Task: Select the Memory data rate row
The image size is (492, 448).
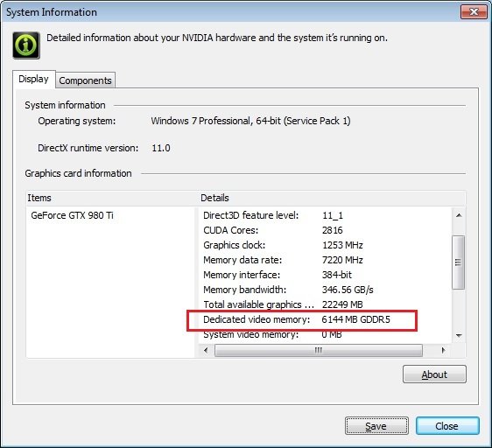Action: [x=325, y=260]
